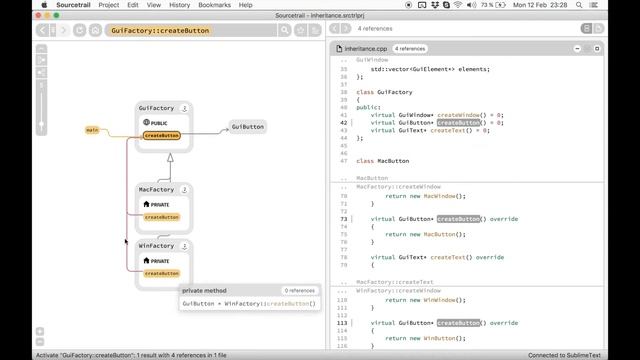Click createWindow on line 41
Viewport: 640px width, 360px height.
pos(458,115)
